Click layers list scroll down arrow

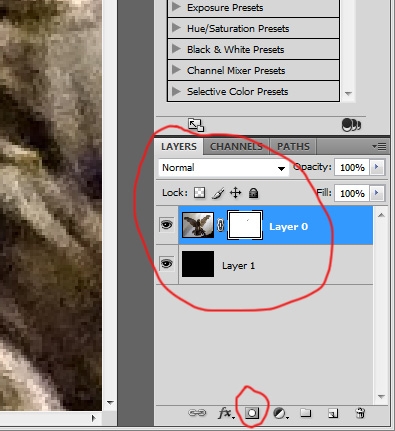coord(381,396)
